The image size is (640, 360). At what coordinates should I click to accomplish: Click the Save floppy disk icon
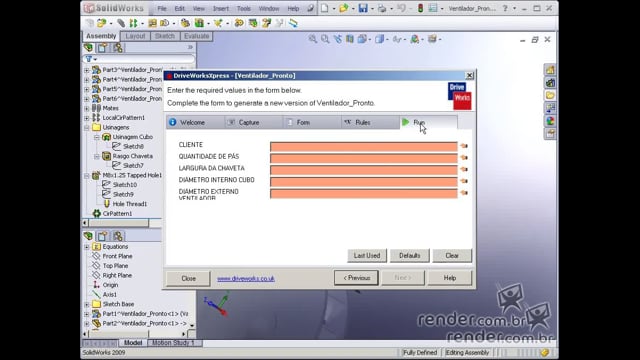[363, 8]
